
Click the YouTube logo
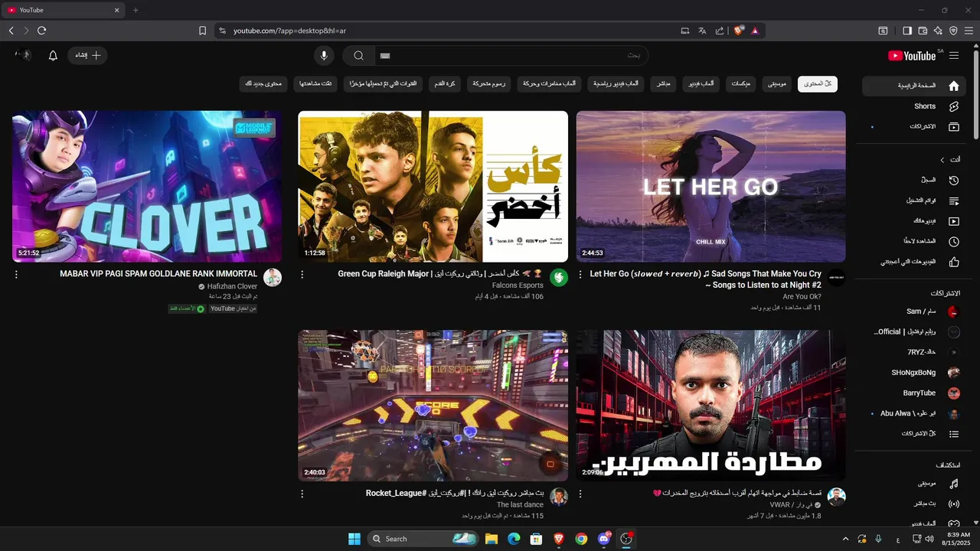[912, 56]
